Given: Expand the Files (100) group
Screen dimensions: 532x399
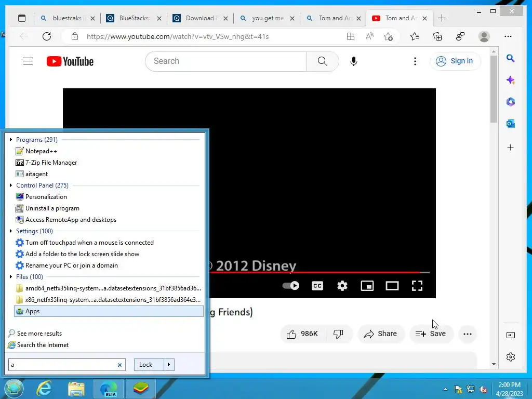Looking at the screenshot, I should pyautogui.click(x=11, y=277).
